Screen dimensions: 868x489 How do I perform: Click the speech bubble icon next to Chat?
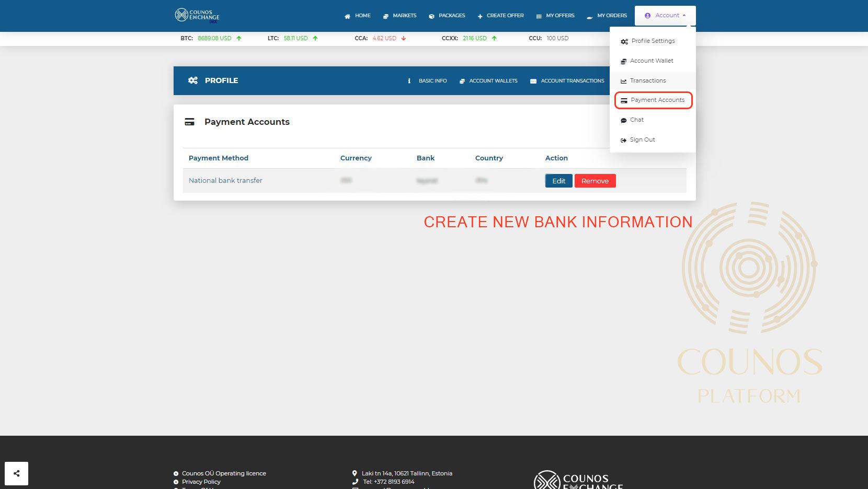point(623,120)
